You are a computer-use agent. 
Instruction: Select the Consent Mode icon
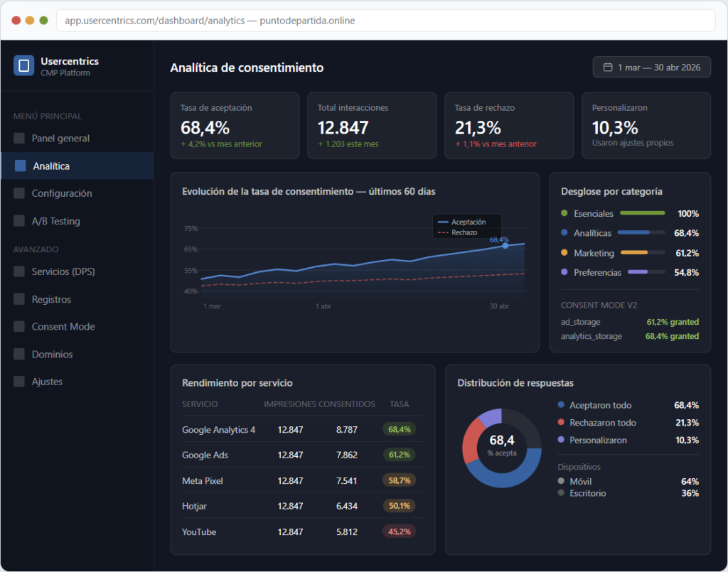(x=18, y=326)
